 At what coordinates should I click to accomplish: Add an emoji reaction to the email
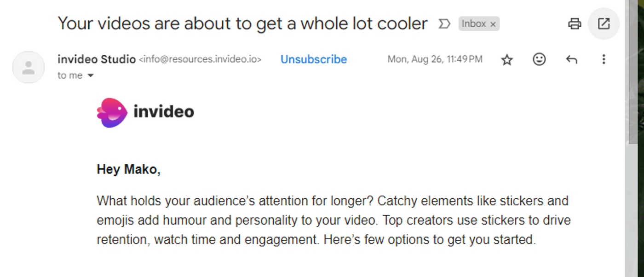click(539, 59)
